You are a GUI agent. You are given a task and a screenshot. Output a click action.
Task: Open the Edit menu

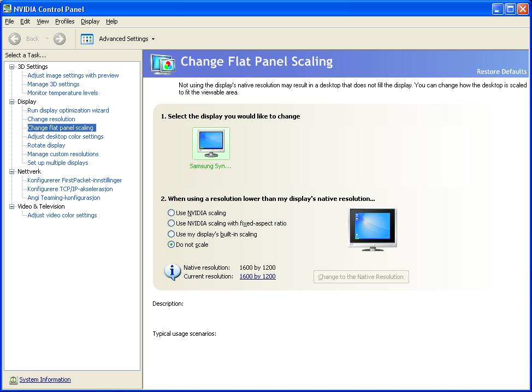(x=25, y=21)
